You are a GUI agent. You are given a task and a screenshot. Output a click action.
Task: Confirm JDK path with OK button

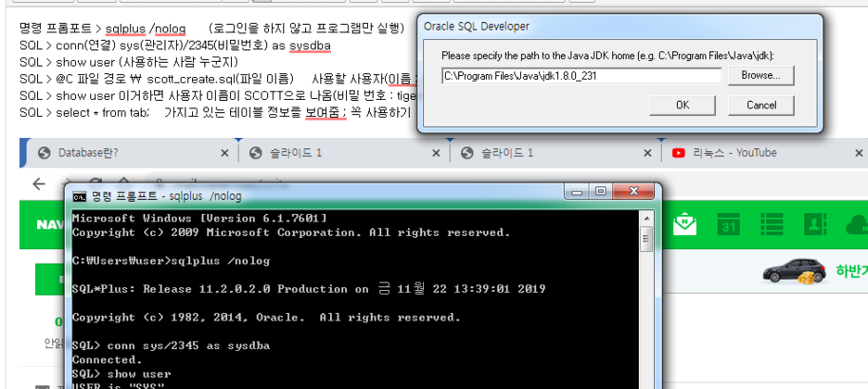[683, 105]
